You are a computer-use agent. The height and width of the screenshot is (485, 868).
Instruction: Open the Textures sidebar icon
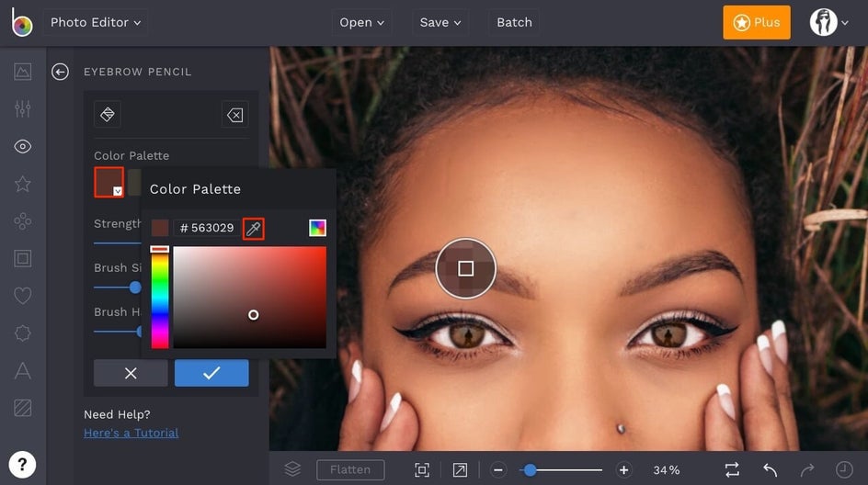coord(23,408)
